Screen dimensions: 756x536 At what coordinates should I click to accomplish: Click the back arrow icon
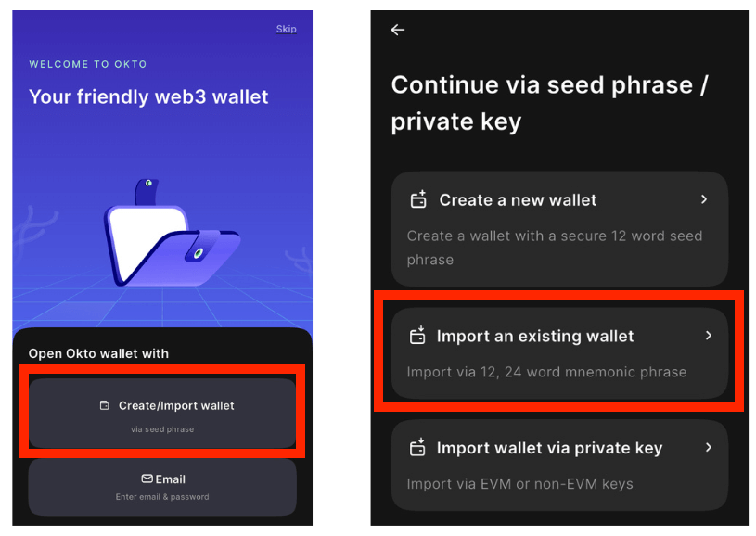(397, 30)
